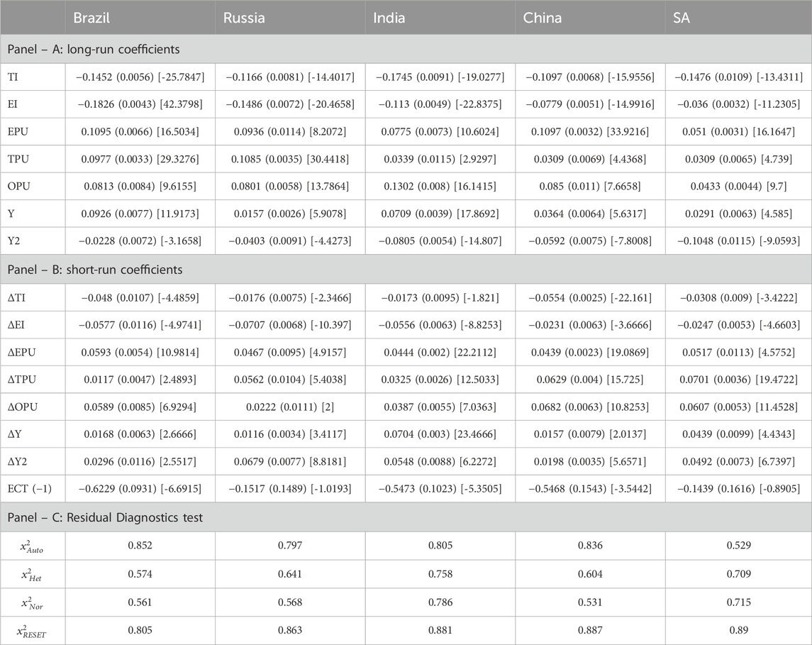Click SA x² Auto value 0.529
Viewport: 812px width, 645px height.
(x=738, y=545)
